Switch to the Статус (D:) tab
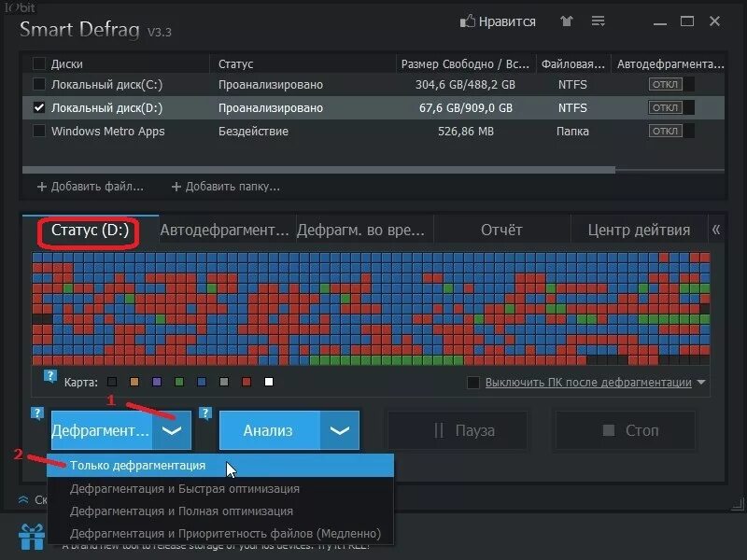The image size is (747, 560). point(90,230)
